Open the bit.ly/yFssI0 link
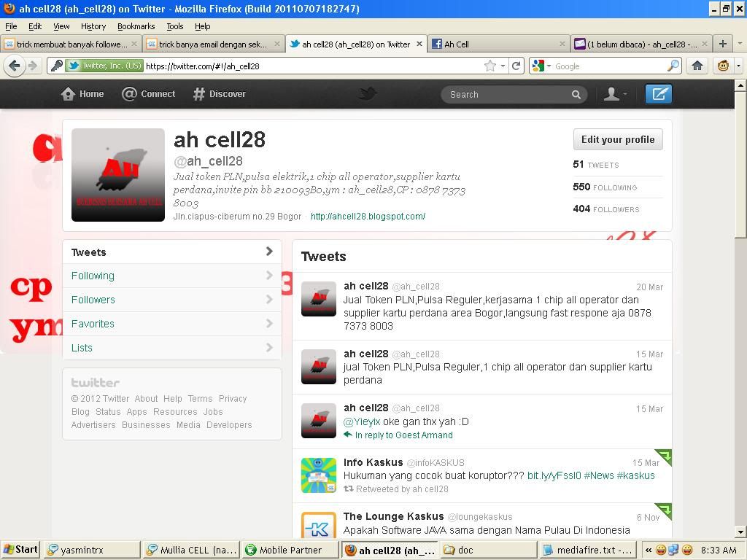Image resolution: width=747 pixels, height=560 pixels. (x=554, y=475)
